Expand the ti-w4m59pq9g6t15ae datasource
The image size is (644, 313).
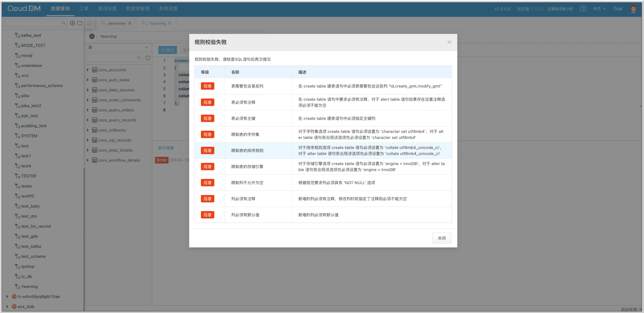pyautogui.click(x=7, y=296)
